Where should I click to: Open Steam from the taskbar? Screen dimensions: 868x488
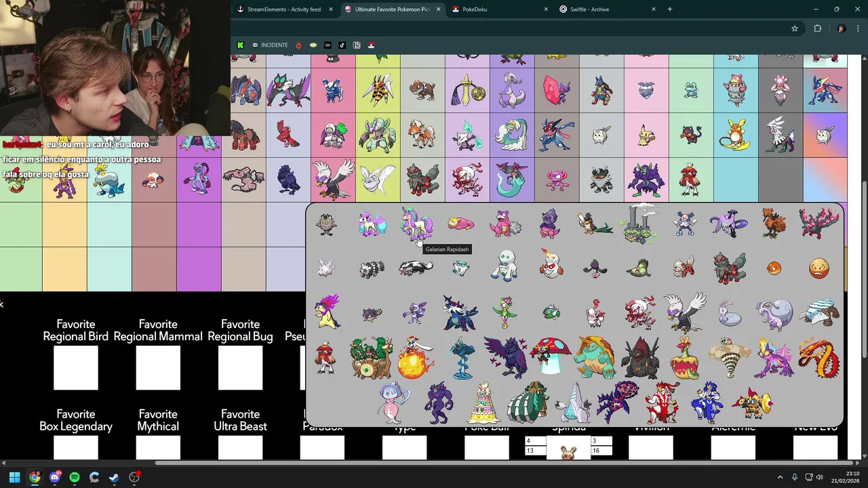click(114, 477)
